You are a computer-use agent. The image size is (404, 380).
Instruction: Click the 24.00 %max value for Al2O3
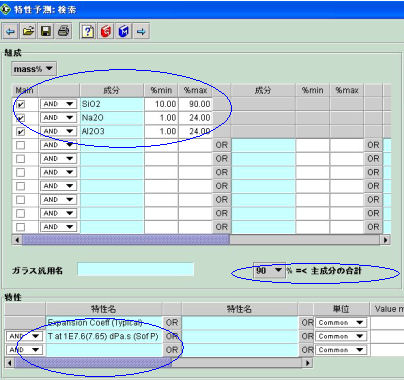195,131
